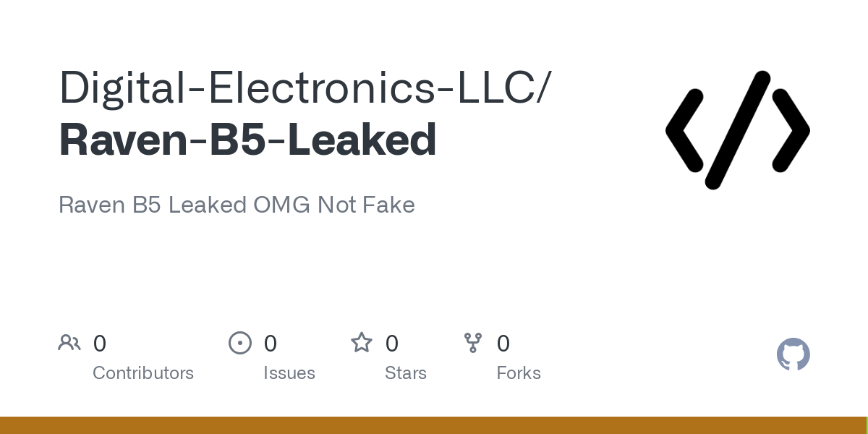This screenshot has height=434, width=868.
Task: Click the Stars star icon
Action: tap(362, 342)
